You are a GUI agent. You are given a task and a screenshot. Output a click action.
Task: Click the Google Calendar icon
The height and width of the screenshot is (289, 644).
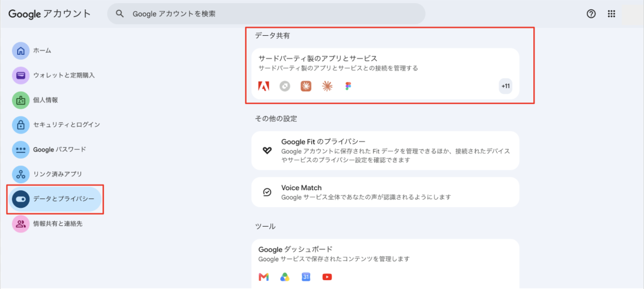[306, 277]
